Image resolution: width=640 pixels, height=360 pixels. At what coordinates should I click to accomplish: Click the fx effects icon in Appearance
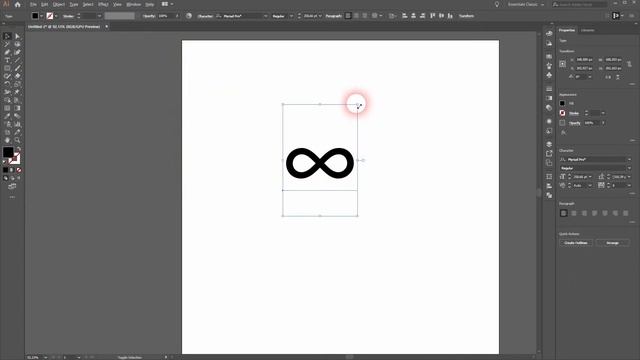[563, 132]
